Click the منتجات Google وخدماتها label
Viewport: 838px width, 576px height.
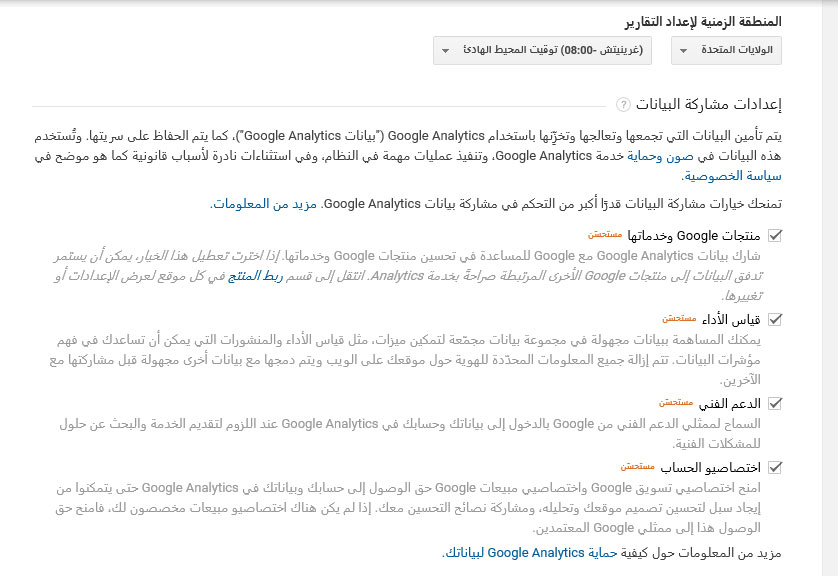click(x=694, y=236)
